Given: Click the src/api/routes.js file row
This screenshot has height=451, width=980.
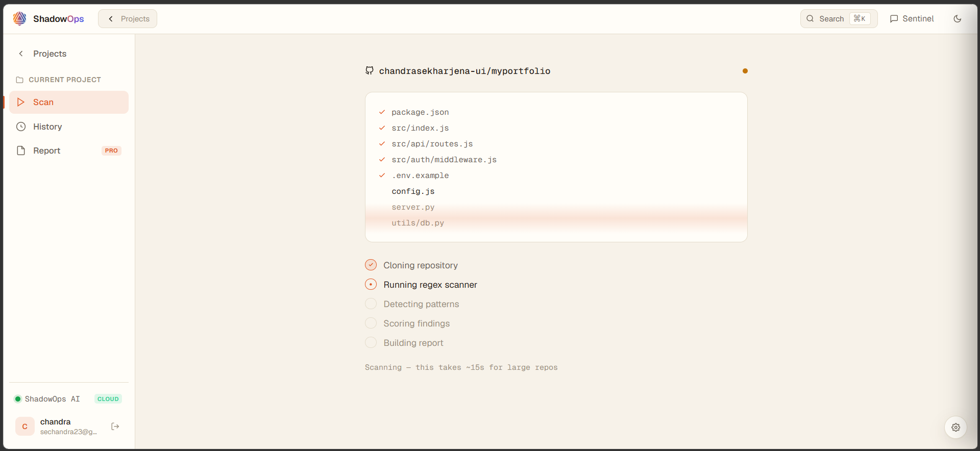Looking at the screenshot, I should coord(556,144).
